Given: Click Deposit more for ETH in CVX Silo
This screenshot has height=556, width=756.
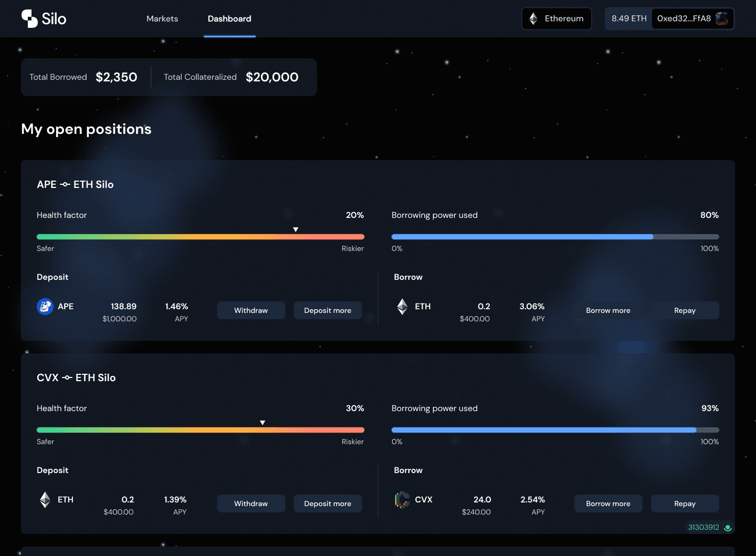Looking at the screenshot, I should (x=328, y=503).
